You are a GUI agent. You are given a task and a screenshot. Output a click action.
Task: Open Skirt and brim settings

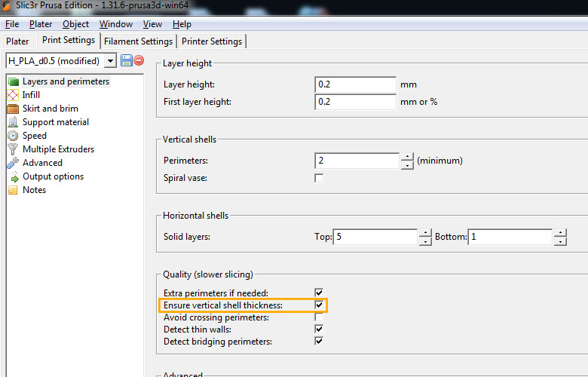point(51,109)
